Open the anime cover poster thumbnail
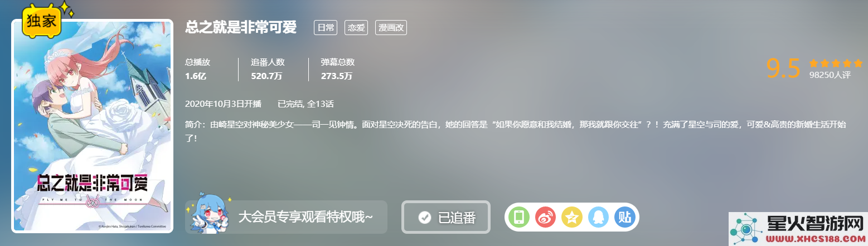 coord(92,126)
